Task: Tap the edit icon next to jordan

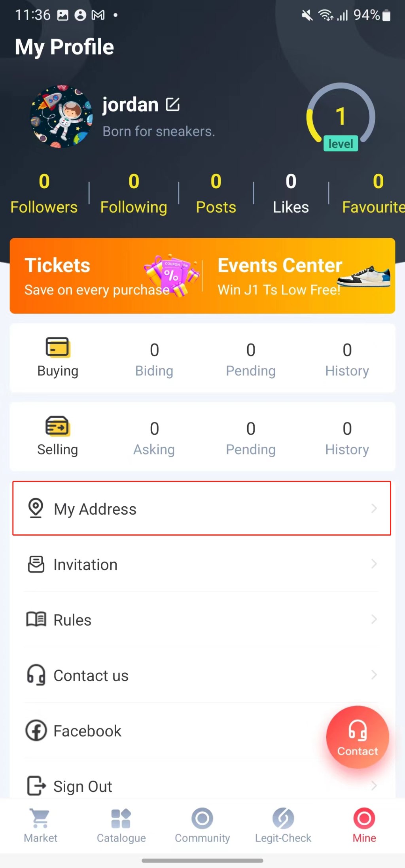Action: pos(173,105)
